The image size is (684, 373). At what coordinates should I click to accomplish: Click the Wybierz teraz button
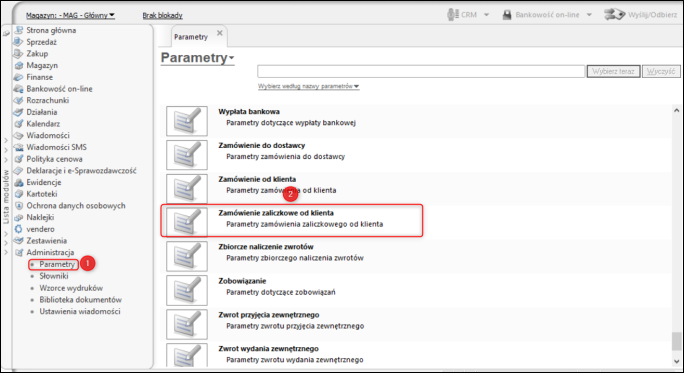point(614,72)
